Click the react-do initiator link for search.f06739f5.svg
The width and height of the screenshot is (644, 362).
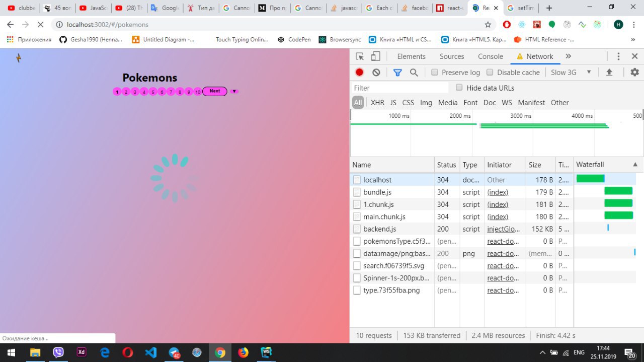(503, 266)
